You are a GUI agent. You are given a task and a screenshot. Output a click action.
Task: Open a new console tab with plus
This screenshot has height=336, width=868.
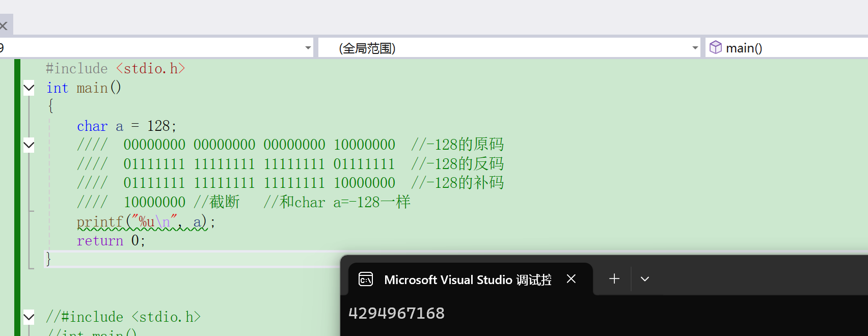click(614, 278)
